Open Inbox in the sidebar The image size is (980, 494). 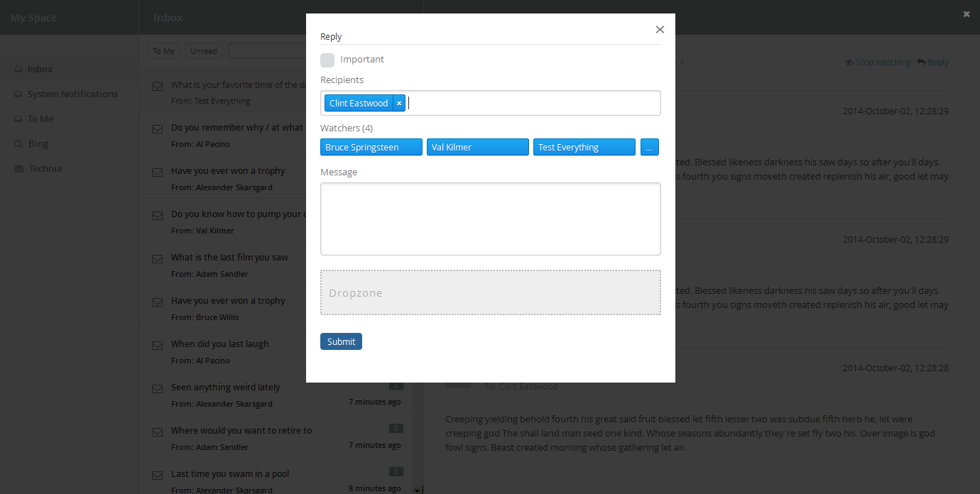coord(40,69)
